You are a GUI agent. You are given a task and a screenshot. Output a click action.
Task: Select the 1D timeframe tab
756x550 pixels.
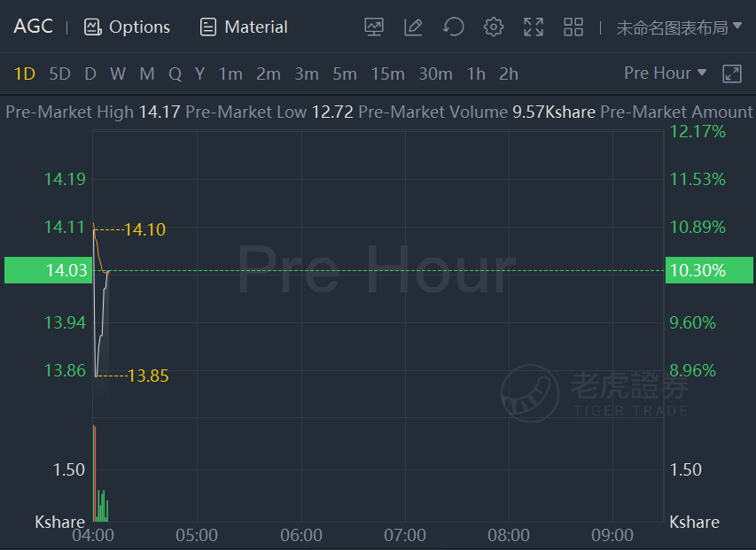(25, 74)
